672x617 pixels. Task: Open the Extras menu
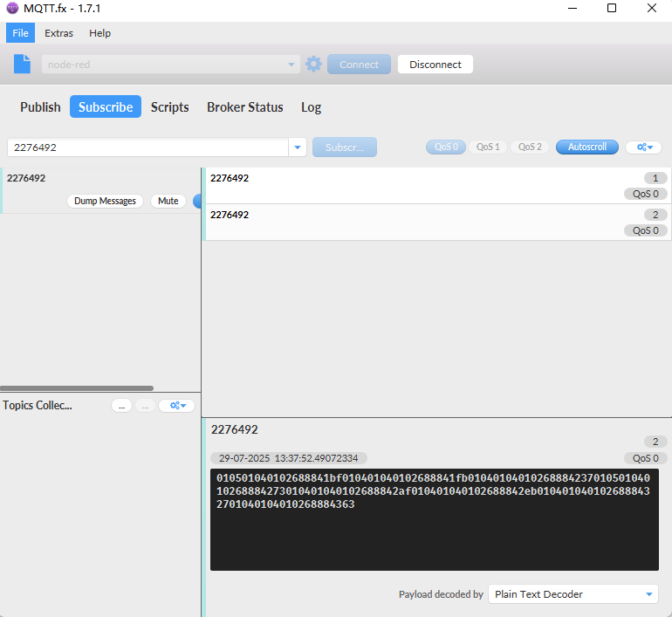pos(58,33)
